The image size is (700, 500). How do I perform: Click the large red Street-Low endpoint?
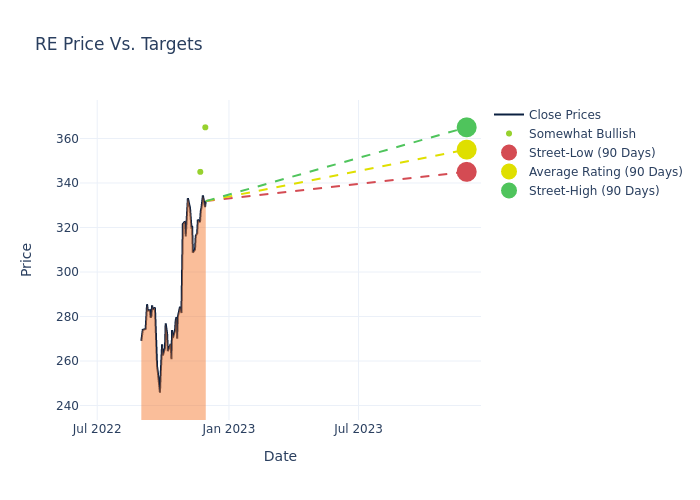click(466, 172)
